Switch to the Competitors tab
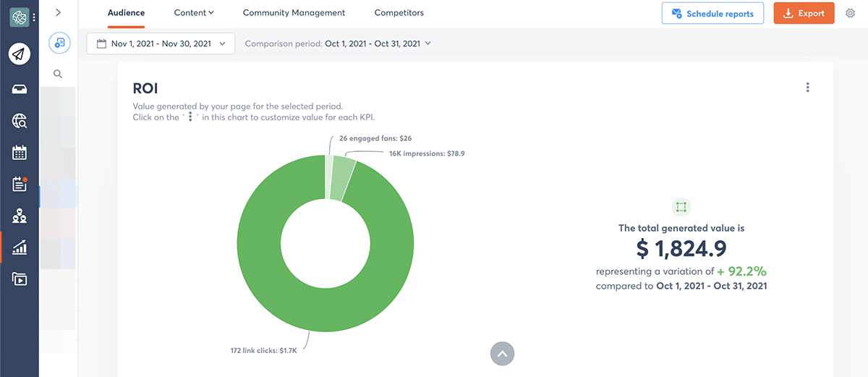 click(399, 13)
